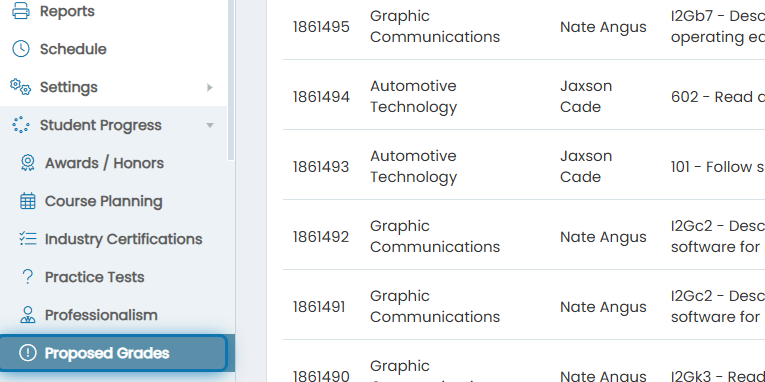Click the Course Planning calendar icon
The image size is (765, 382).
(x=28, y=201)
